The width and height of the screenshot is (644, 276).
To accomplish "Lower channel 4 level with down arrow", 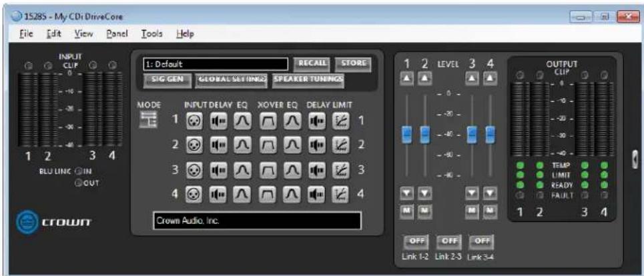I will 490,193.
